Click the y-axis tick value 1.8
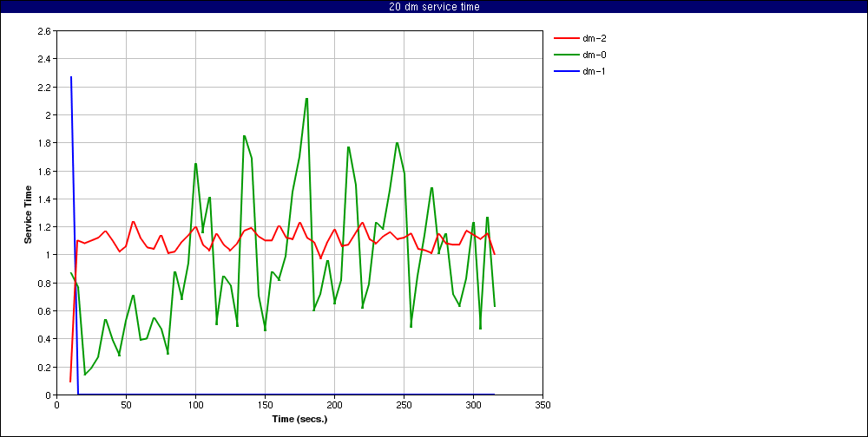The width and height of the screenshot is (868, 437). tap(45, 143)
